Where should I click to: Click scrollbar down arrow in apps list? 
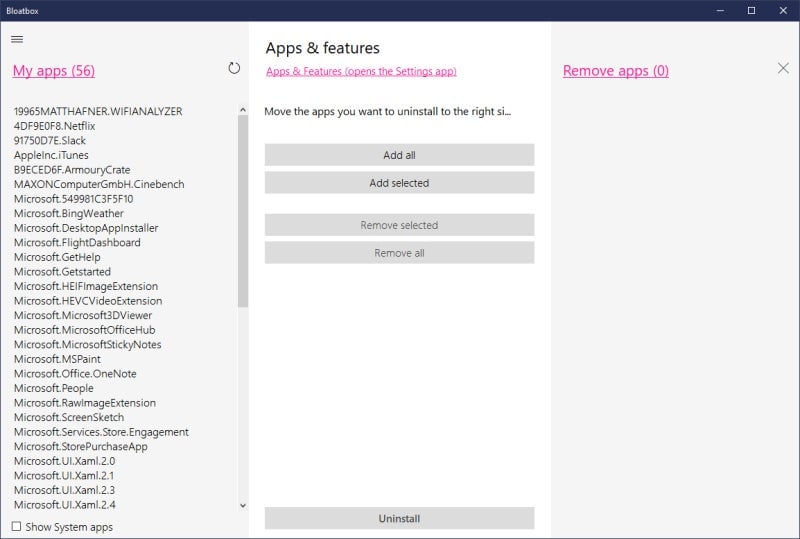click(243, 505)
